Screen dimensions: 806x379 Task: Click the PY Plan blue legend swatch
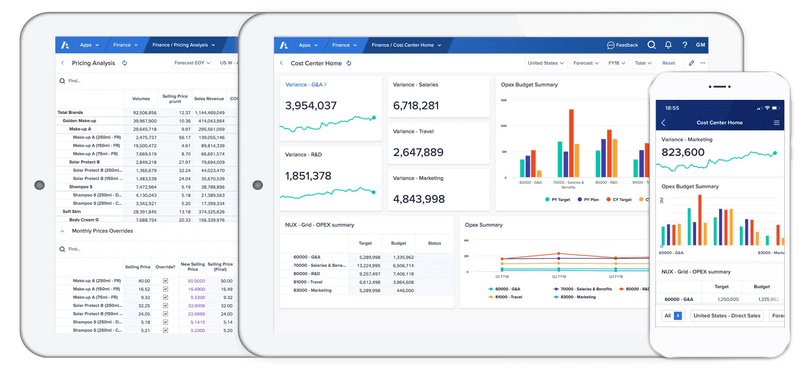(580, 199)
